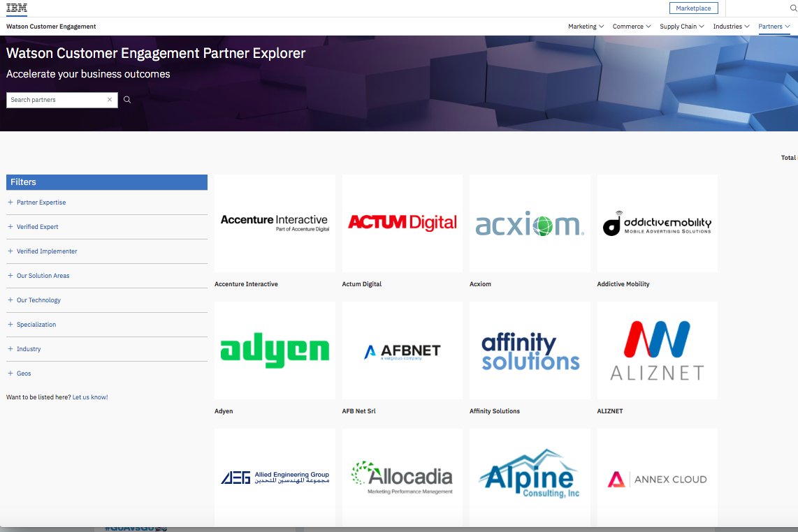
Task: Clear the search field using the X icon
Action: tap(110, 99)
